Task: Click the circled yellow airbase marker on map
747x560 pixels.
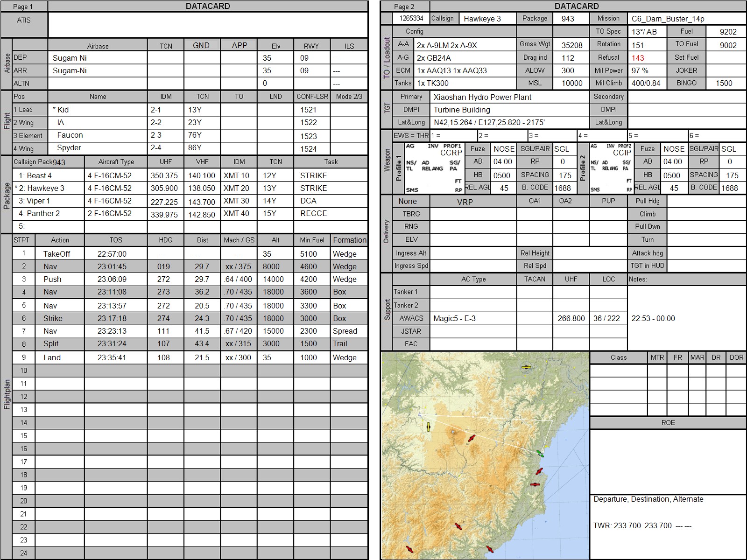Action: [527, 368]
